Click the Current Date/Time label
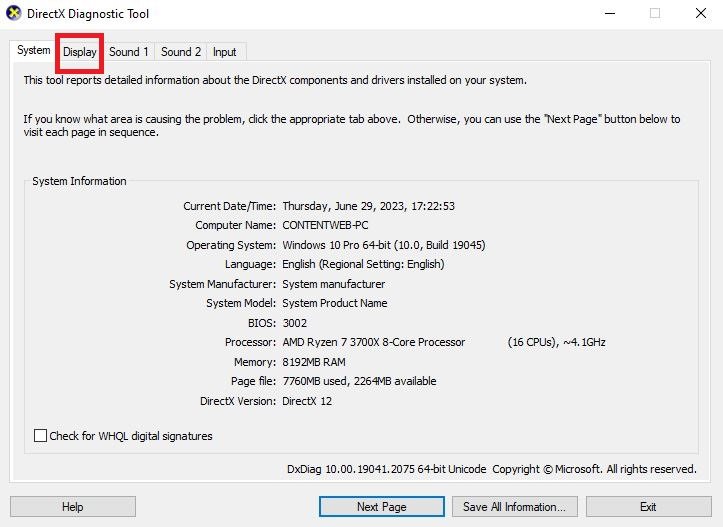This screenshot has height=527, width=723. (x=230, y=206)
